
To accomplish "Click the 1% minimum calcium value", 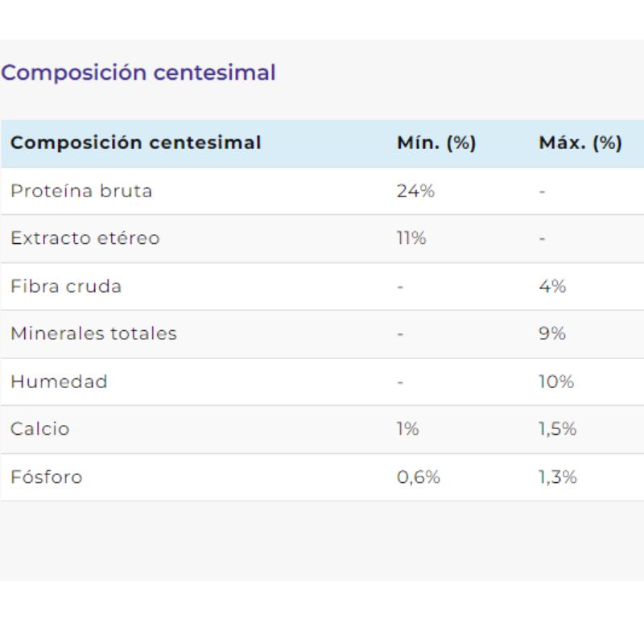I will pos(408,429).
